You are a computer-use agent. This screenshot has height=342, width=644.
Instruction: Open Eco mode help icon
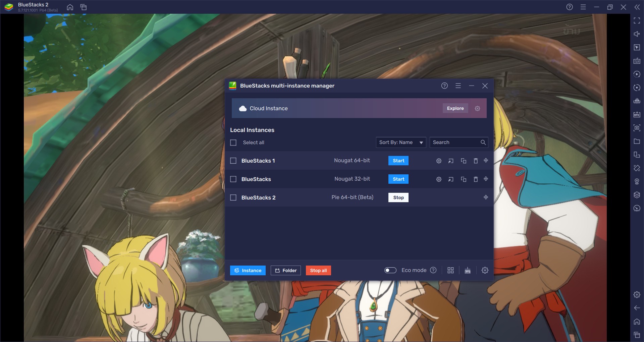pos(433,270)
